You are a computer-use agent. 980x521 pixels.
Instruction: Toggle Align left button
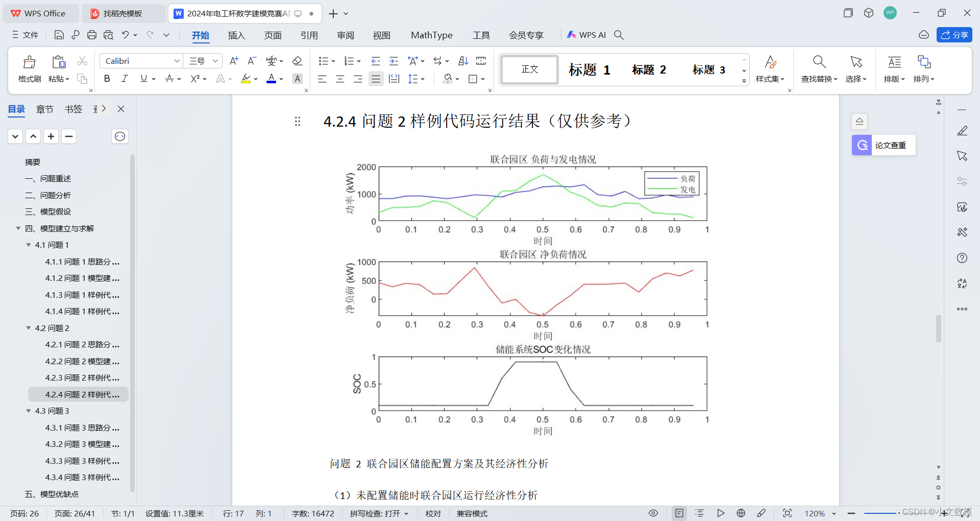pyautogui.click(x=322, y=79)
